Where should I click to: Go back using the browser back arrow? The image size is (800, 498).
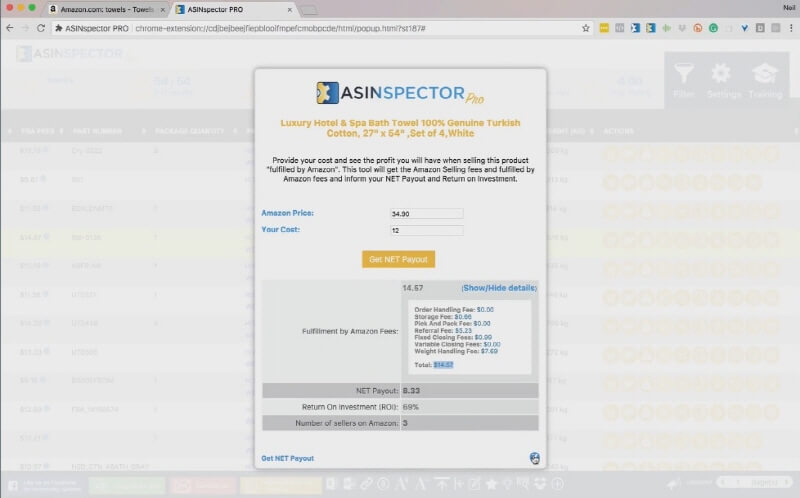click(9, 28)
